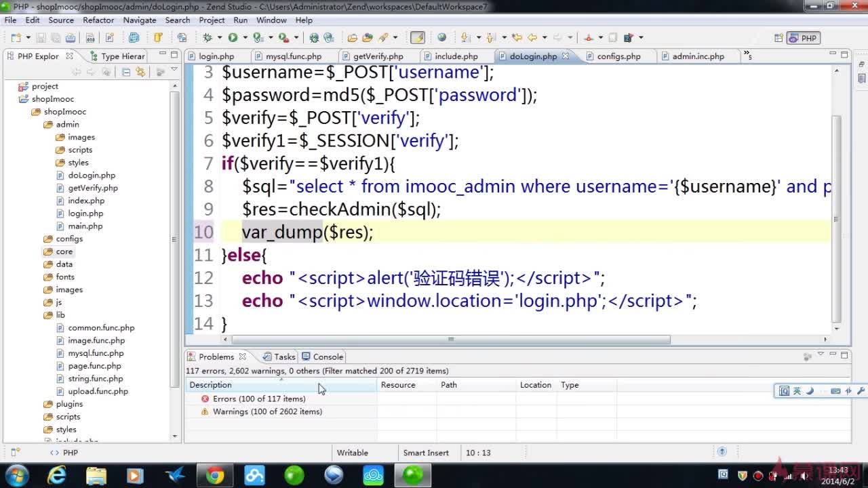
Task: Click the Writable status bar entry
Action: coord(353,453)
